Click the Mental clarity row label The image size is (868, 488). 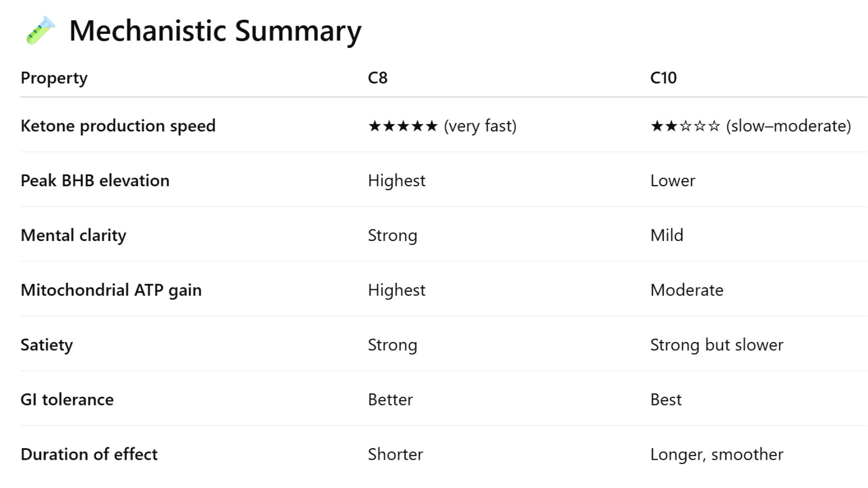[73, 235]
